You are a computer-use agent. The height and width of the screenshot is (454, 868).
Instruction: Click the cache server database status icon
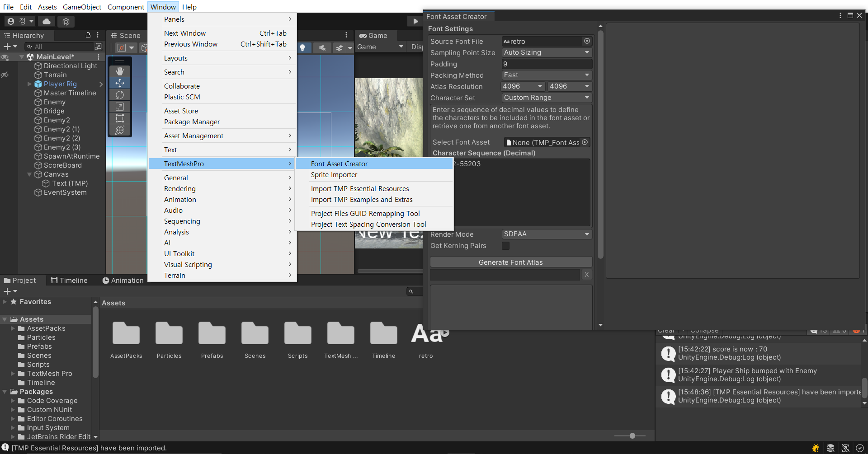pos(830,448)
